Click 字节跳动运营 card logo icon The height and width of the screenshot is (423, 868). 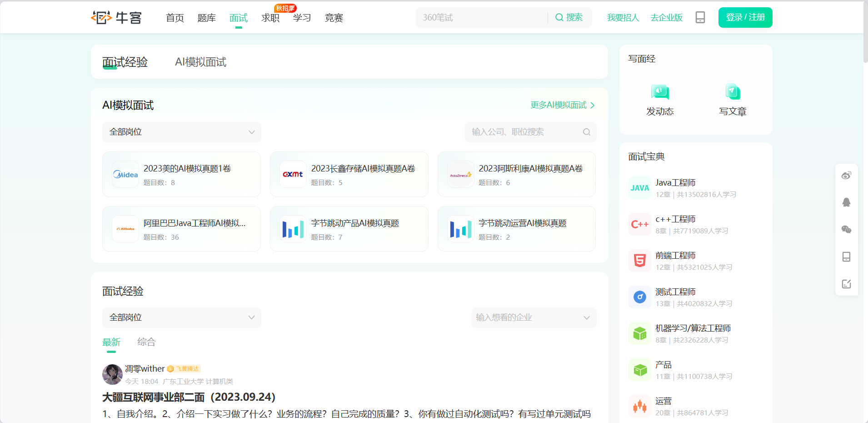coord(460,229)
